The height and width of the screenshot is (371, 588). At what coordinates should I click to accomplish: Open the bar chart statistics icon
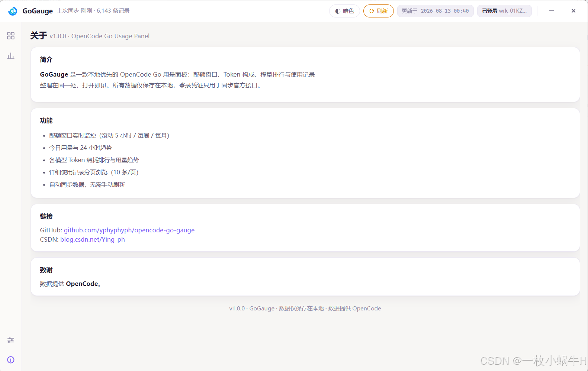tap(11, 56)
